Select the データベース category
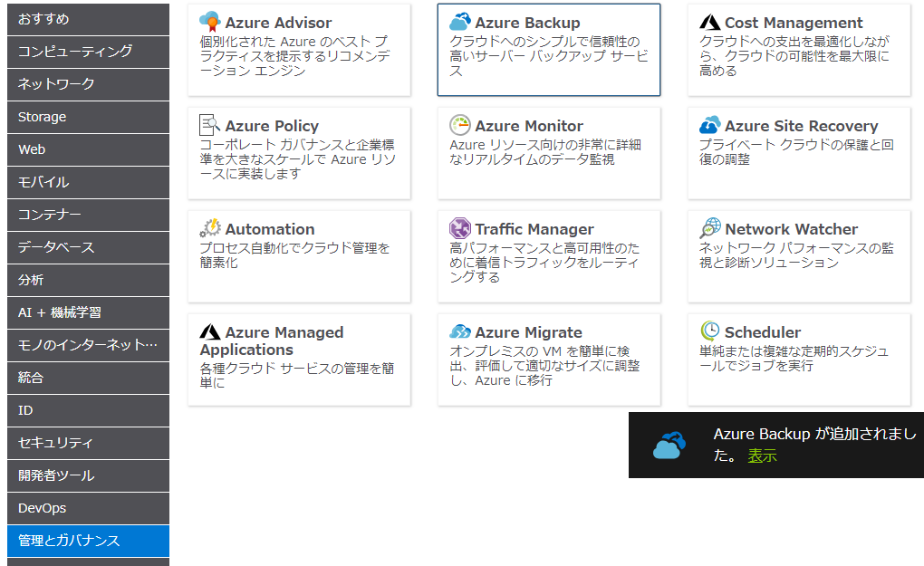Image resolution: width=924 pixels, height=566 pixels. point(89,247)
